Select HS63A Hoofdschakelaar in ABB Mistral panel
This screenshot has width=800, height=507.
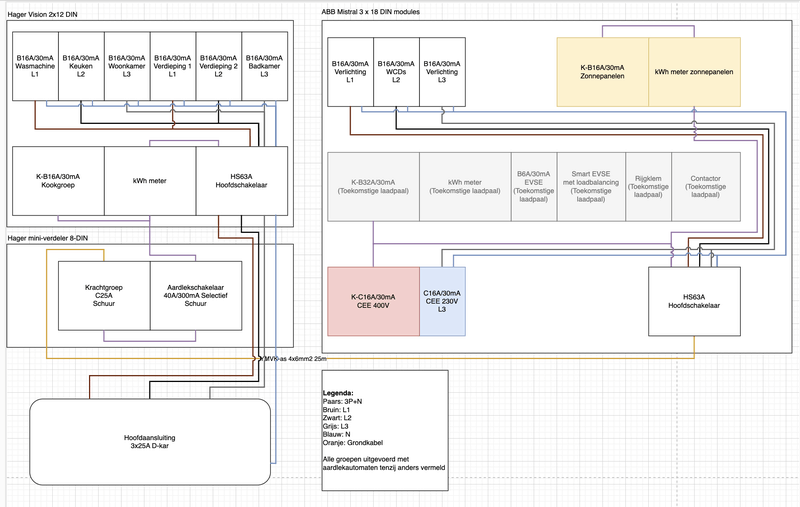(x=694, y=301)
